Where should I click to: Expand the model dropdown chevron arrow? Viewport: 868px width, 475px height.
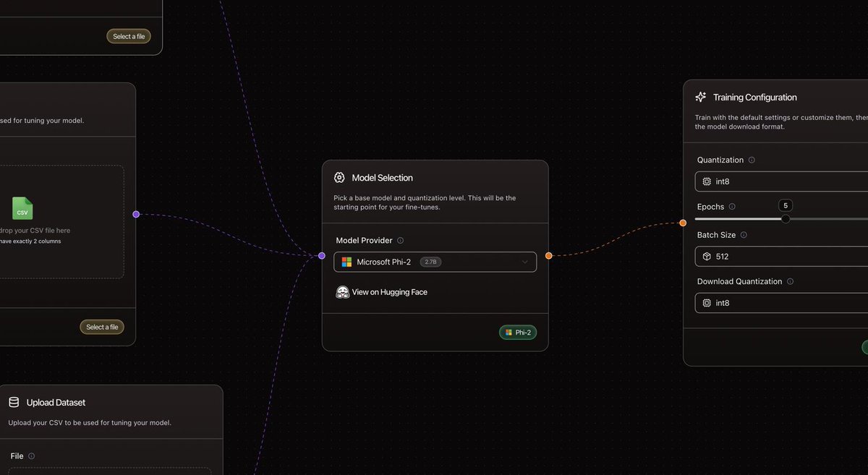pos(525,262)
